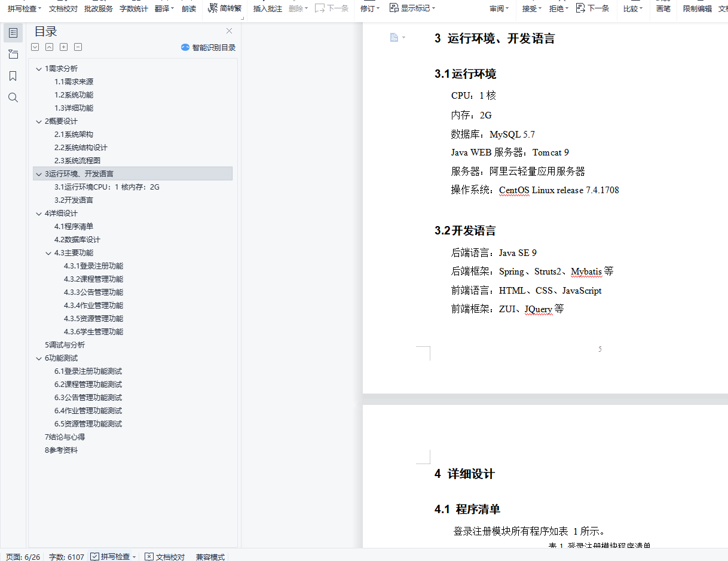The image size is (728, 561).
Task: Open 4.3.1登录注册功能 outline entry
Action: (93, 266)
